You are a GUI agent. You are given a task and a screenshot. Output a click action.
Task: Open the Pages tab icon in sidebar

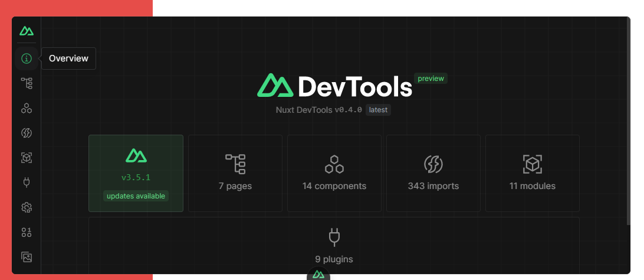pyautogui.click(x=27, y=83)
